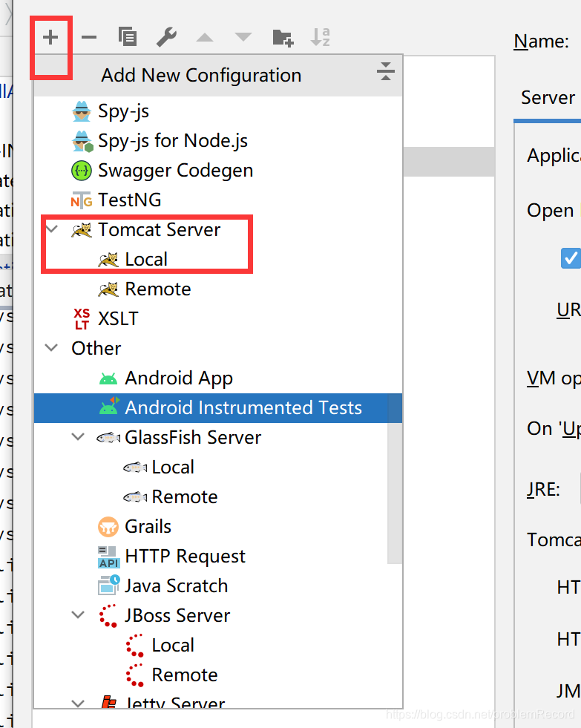Click the Move Down arrow icon
The height and width of the screenshot is (728, 581).
coord(243,37)
